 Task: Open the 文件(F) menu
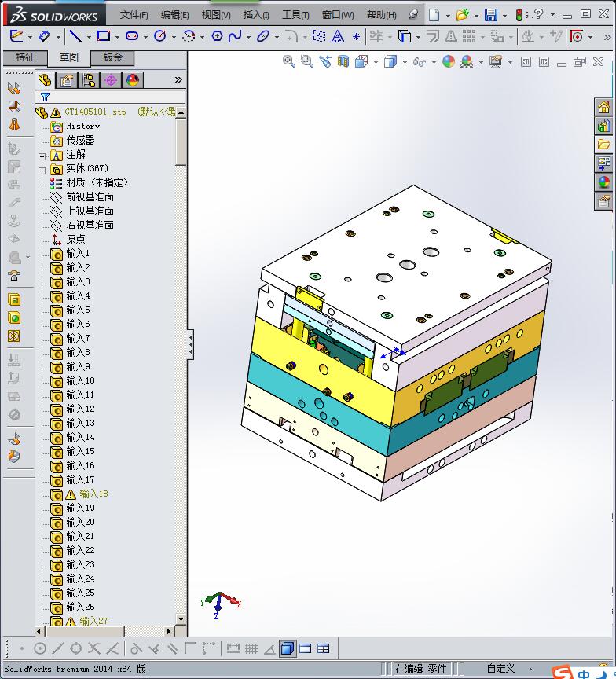[x=134, y=15]
